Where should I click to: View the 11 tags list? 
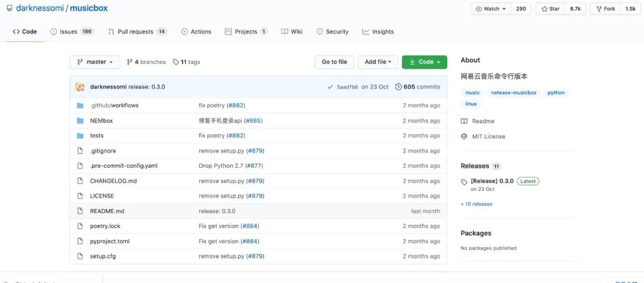pos(186,62)
